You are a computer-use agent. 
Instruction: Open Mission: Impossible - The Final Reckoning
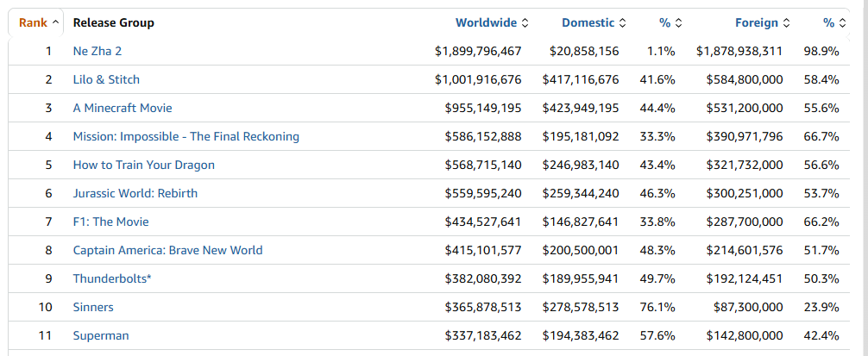pos(186,136)
